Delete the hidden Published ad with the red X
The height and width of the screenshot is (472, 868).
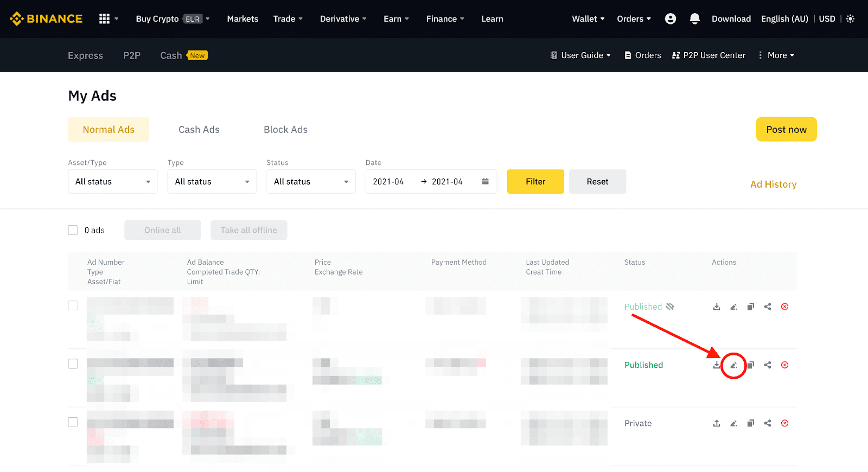pos(784,307)
